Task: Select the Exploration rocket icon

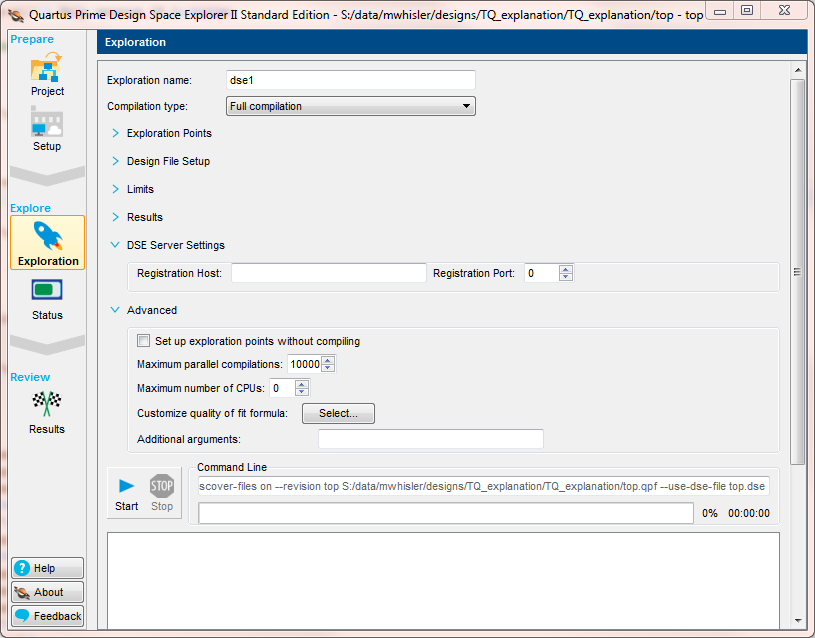Action: 47,237
